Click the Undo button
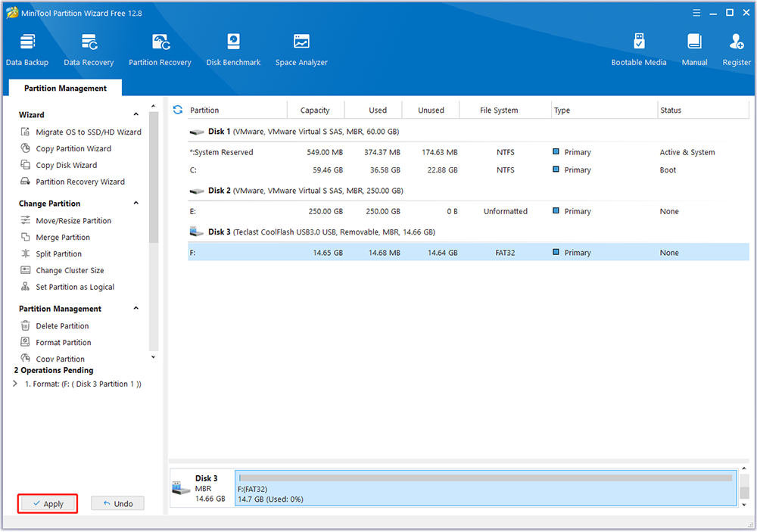 click(x=118, y=503)
